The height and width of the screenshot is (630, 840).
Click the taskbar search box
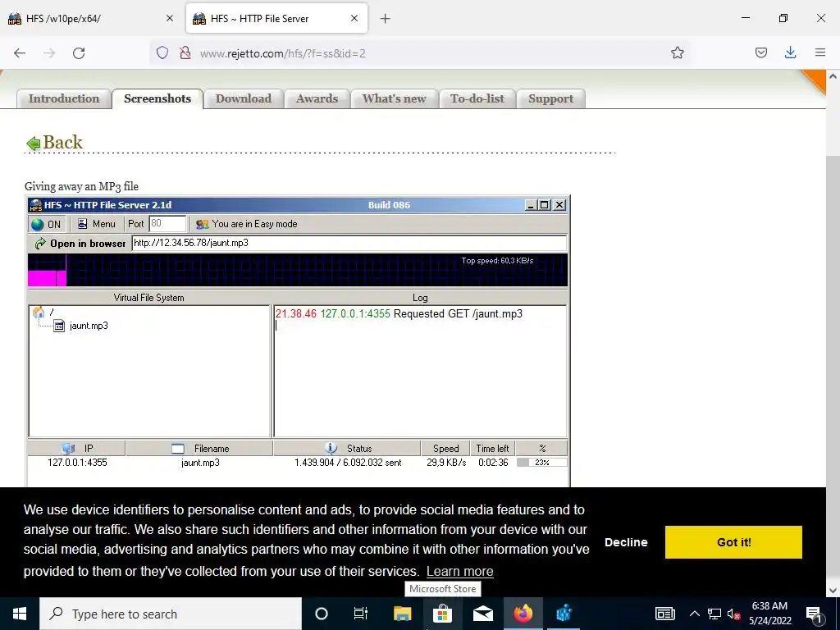(x=171, y=614)
